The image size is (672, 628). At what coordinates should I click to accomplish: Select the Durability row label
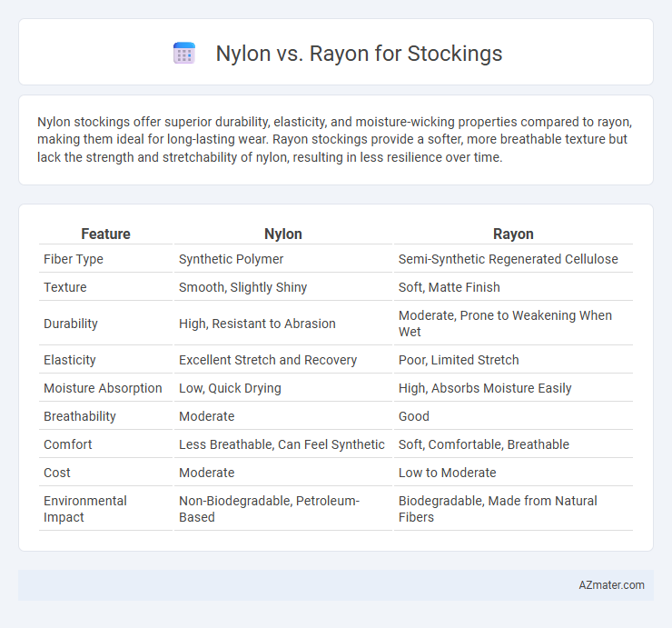pyautogui.click(x=71, y=324)
